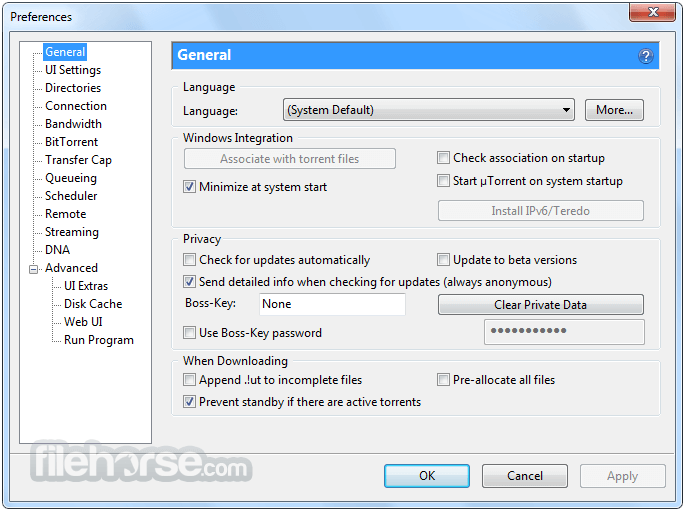
Task: Open Scheduler settings
Action: tap(71, 196)
